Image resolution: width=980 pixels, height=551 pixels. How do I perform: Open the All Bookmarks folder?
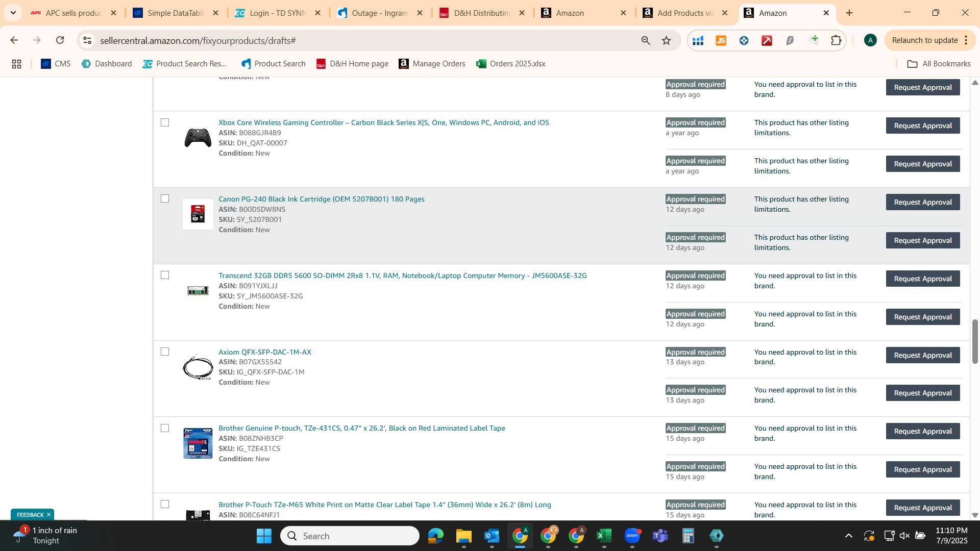tap(939, 64)
